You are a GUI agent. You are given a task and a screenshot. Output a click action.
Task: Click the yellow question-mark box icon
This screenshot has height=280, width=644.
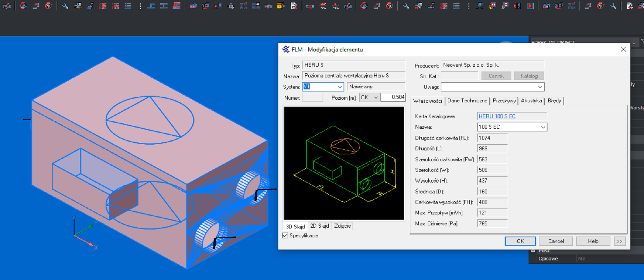[x=281, y=6]
